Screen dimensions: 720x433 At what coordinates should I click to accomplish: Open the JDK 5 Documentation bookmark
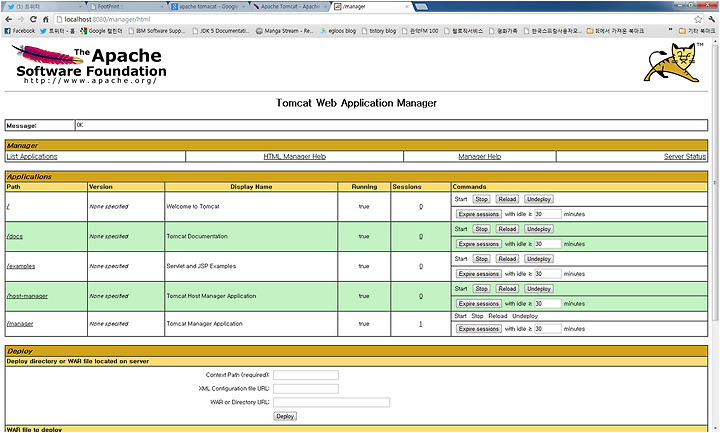(x=221, y=31)
